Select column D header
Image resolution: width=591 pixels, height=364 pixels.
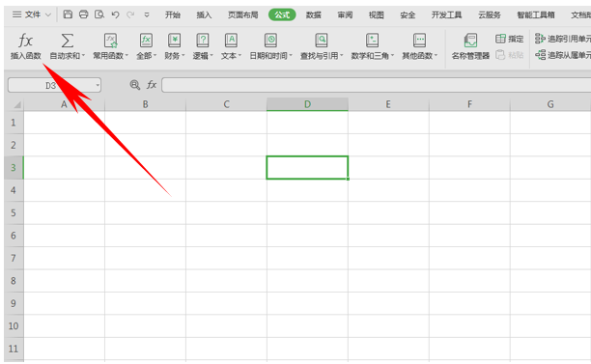[x=307, y=104]
